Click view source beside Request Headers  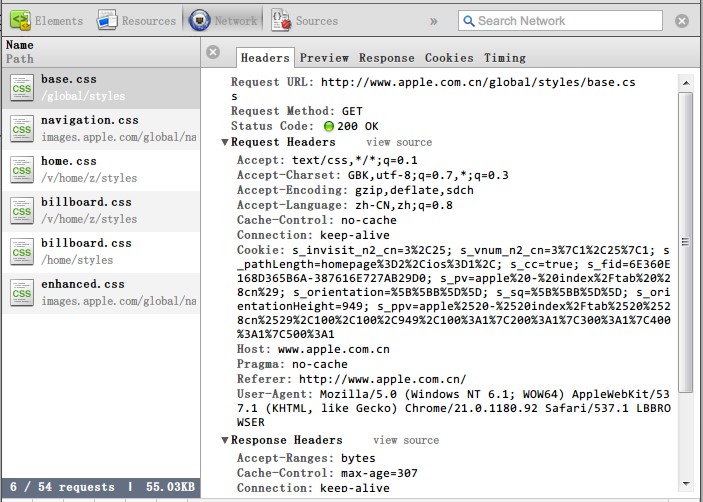click(x=399, y=142)
